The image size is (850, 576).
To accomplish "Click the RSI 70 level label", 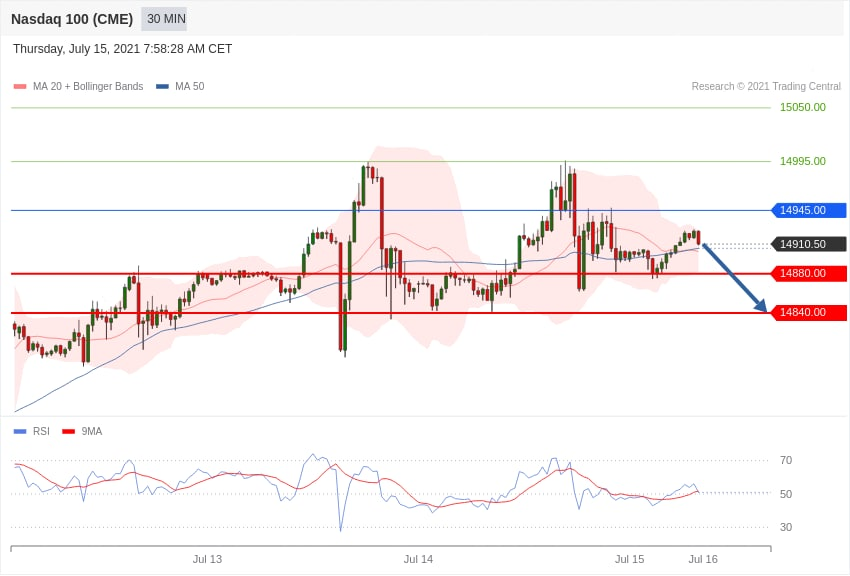I will [785, 461].
